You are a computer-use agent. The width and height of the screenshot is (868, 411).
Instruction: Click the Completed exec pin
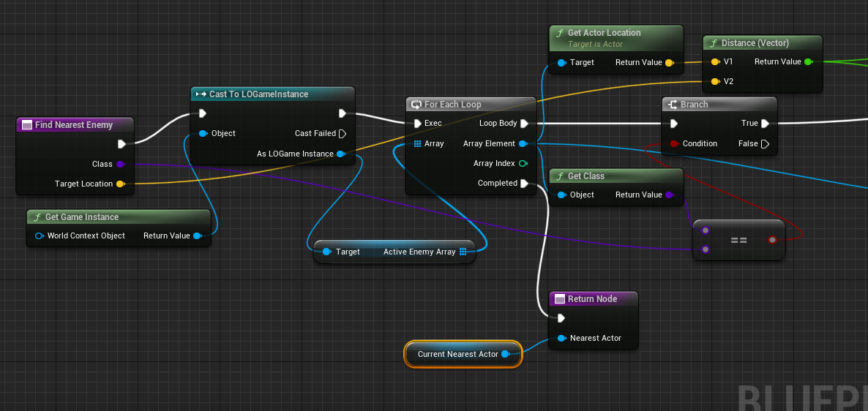click(x=524, y=183)
